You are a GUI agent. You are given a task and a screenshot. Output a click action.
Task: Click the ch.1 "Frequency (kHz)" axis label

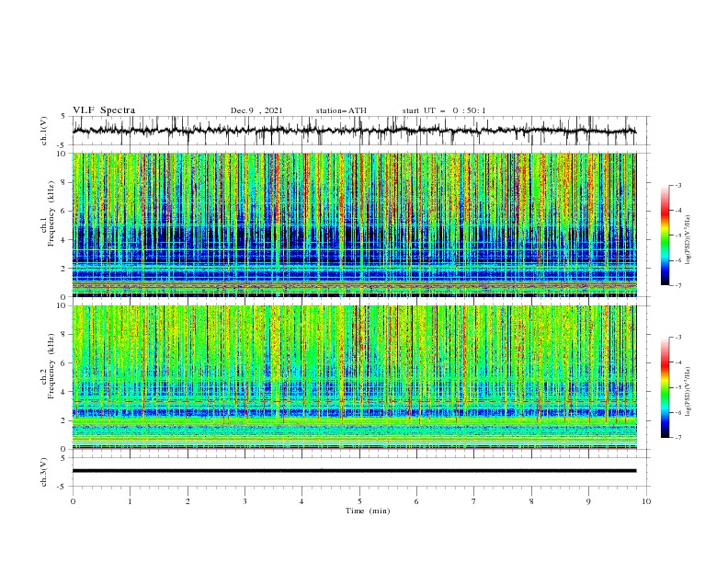pyautogui.click(x=51, y=212)
